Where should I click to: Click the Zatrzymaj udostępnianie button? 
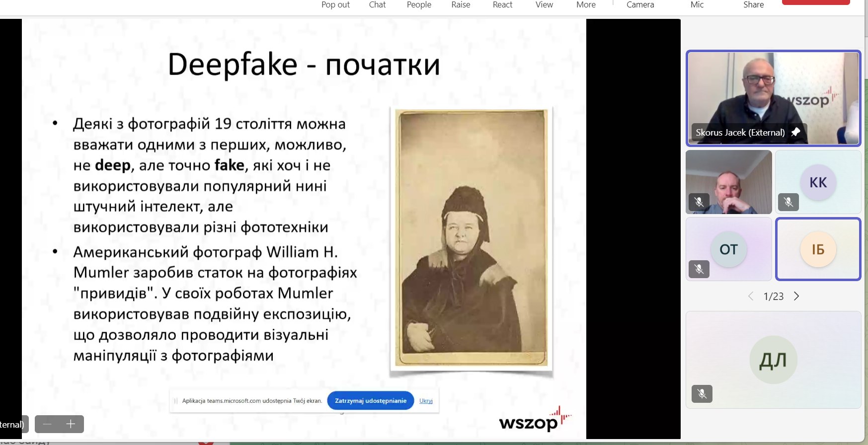pyautogui.click(x=371, y=401)
